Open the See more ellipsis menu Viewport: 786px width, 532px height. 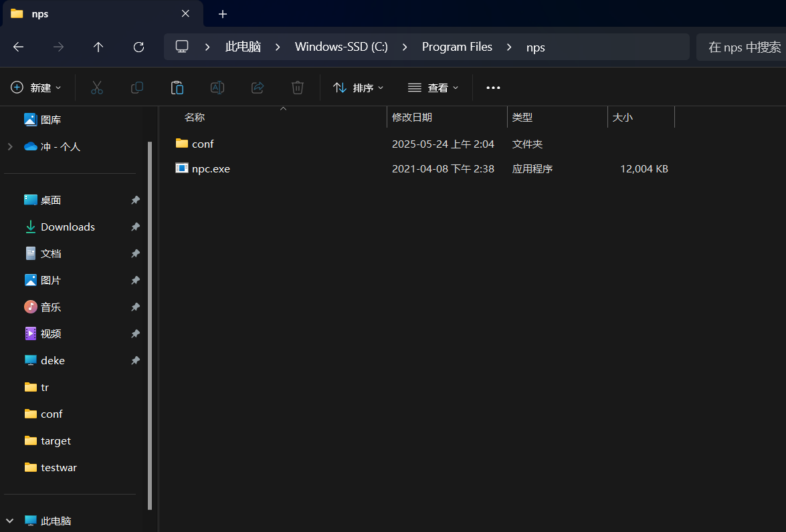[493, 88]
